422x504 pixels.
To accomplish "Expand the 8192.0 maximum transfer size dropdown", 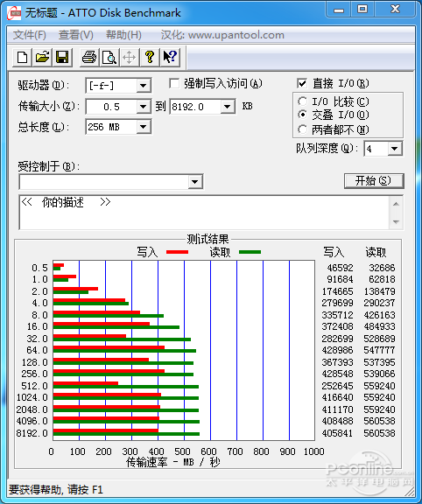I will click(x=227, y=107).
